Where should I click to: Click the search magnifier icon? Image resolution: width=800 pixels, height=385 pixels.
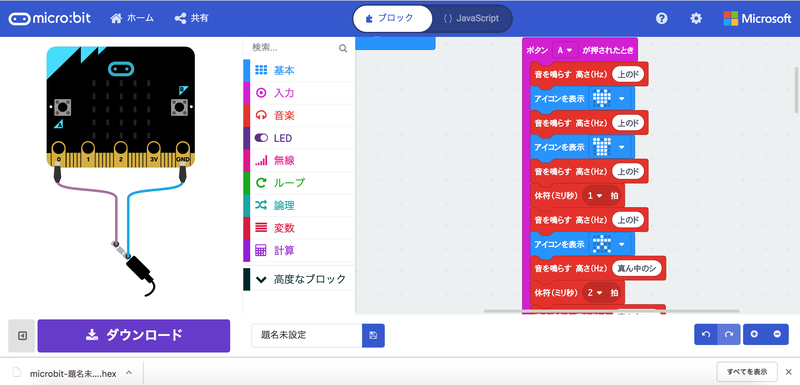(343, 48)
